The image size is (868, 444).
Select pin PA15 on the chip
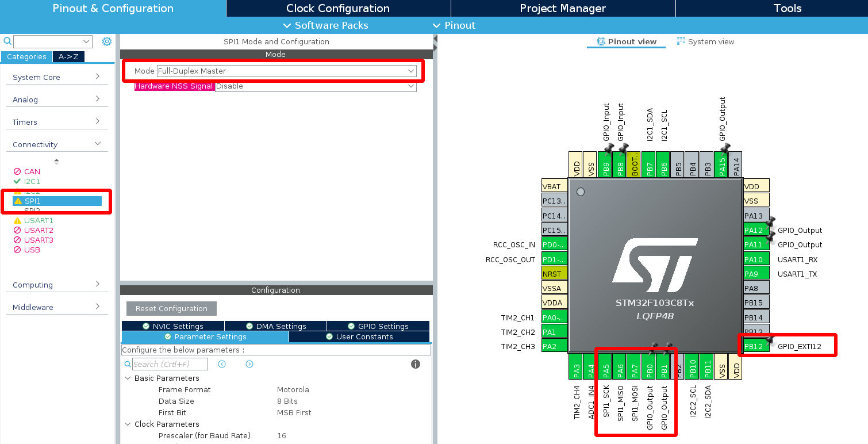coord(721,164)
